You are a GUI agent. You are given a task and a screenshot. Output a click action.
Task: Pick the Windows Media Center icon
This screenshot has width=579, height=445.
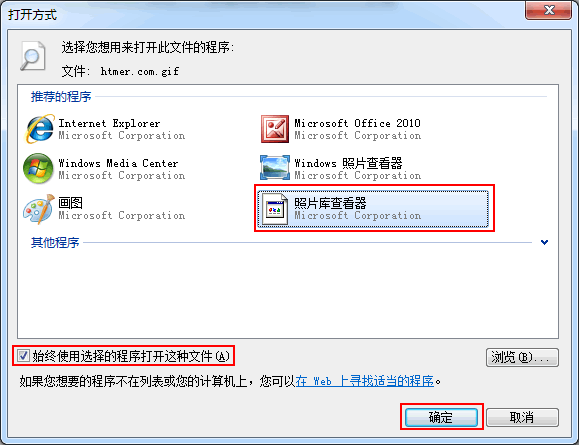(38, 168)
